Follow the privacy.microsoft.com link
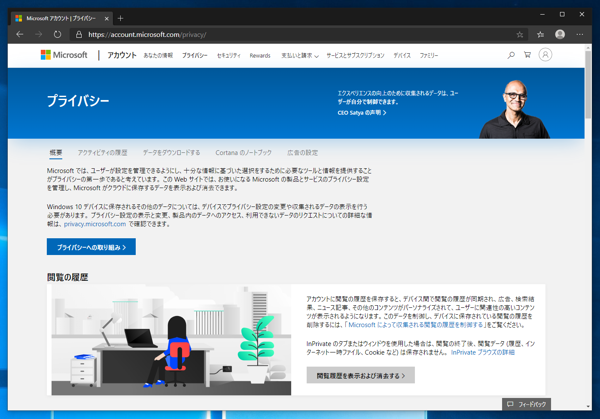The height and width of the screenshot is (419, 600). coord(95,224)
